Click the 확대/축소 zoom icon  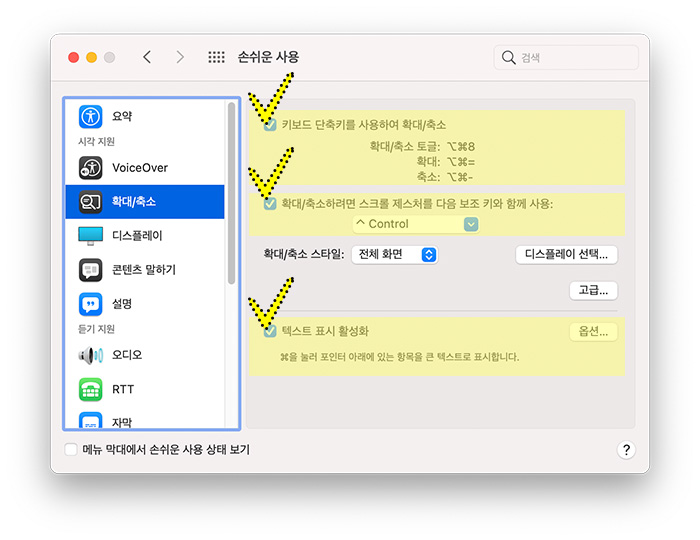(91, 202)
